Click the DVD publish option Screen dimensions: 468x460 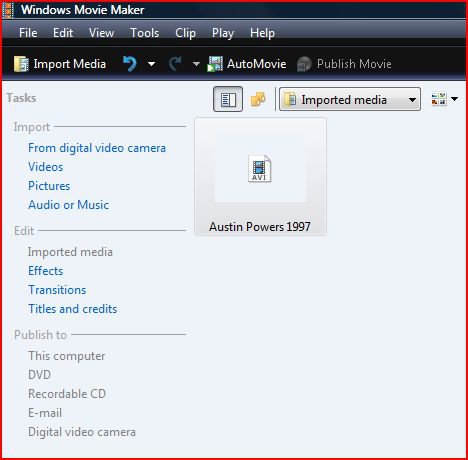40,375
